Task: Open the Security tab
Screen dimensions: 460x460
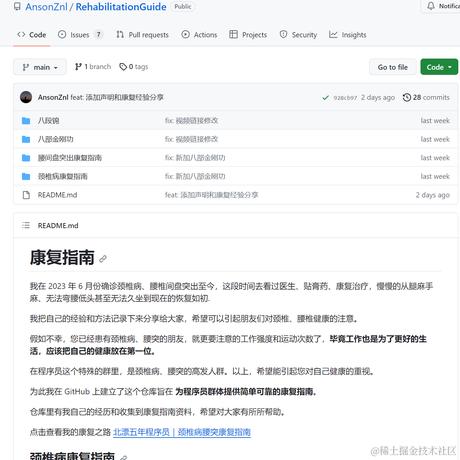Action: (298, 35)
